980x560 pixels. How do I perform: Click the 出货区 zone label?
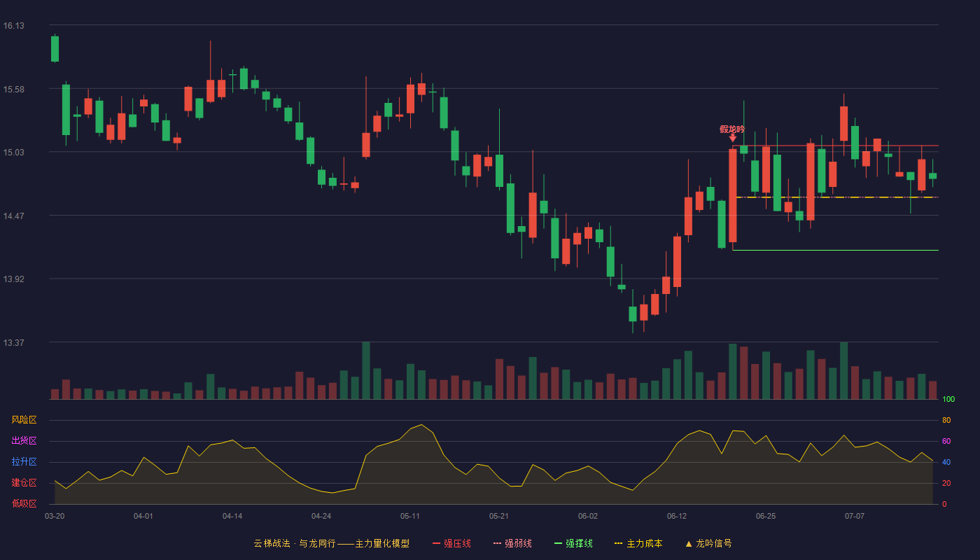(24, 441)
